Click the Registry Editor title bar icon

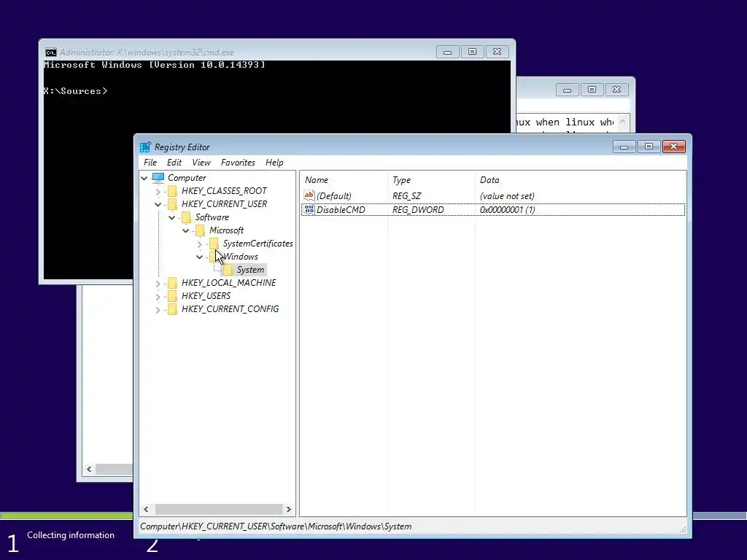[x=145, y=147]
